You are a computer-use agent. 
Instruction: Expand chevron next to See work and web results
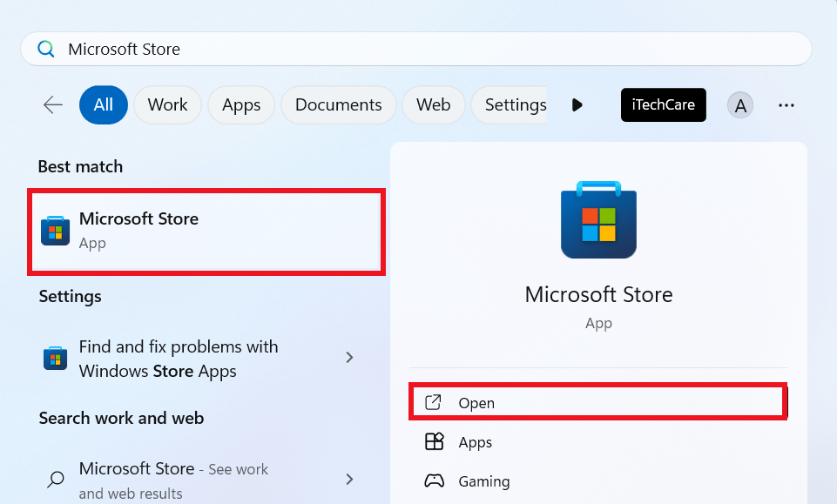pyautogui.click(x=349, y=479)
